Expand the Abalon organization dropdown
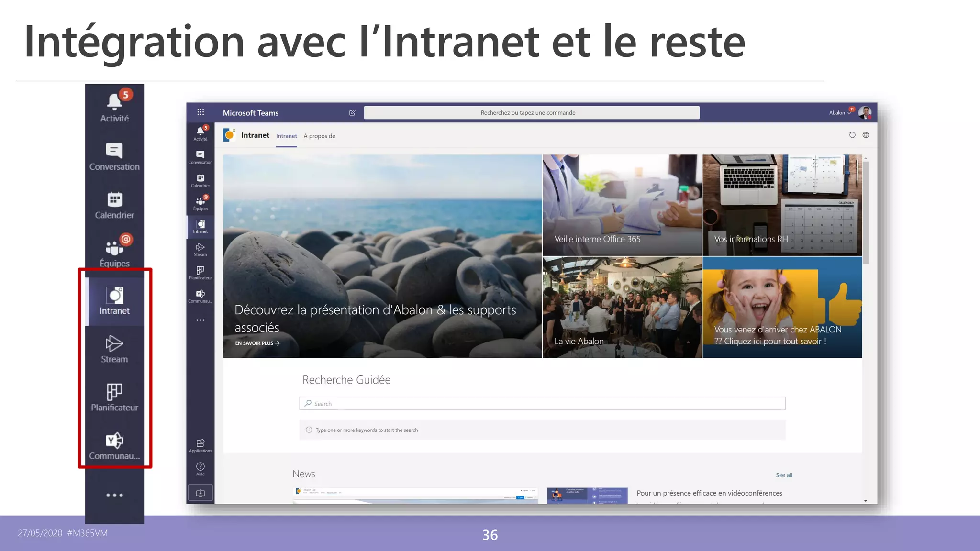980x551 pixels. point(840,113)
